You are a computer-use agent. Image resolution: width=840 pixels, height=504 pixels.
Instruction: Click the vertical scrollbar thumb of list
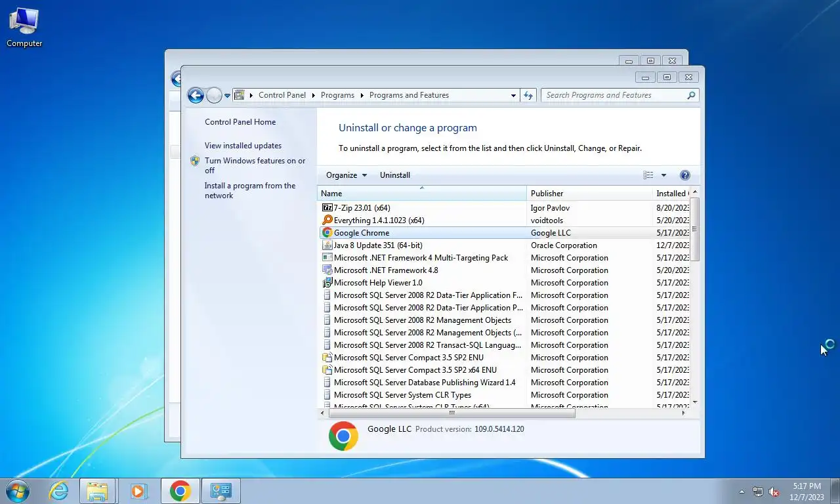(695, 229)
